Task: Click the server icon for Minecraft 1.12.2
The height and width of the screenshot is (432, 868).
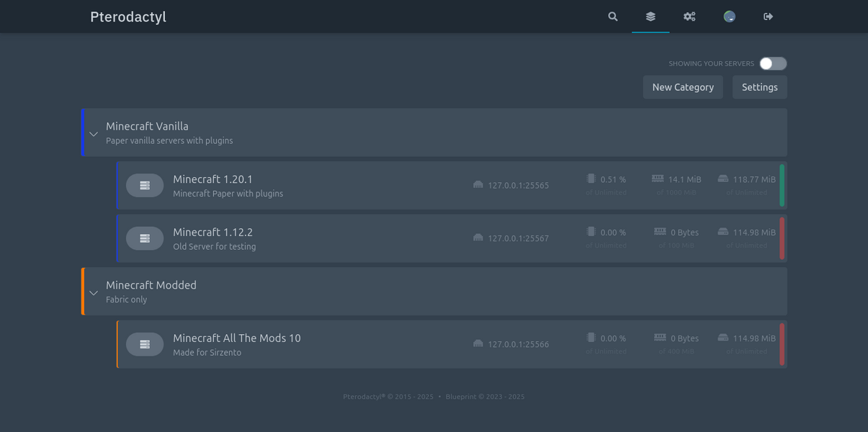Action: 145,238
